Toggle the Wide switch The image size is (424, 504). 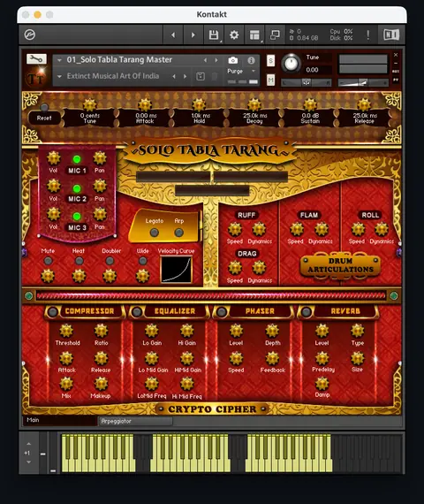pyautogui.click(x=142, y=261)
